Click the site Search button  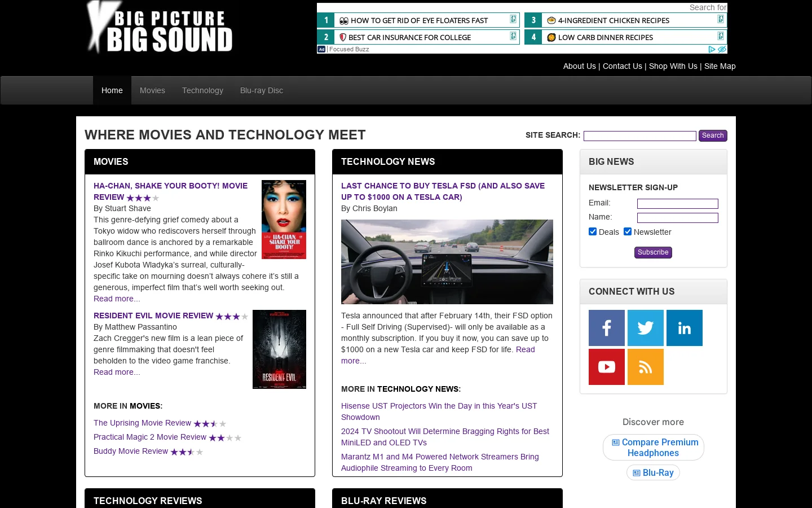tap(713, 135)
